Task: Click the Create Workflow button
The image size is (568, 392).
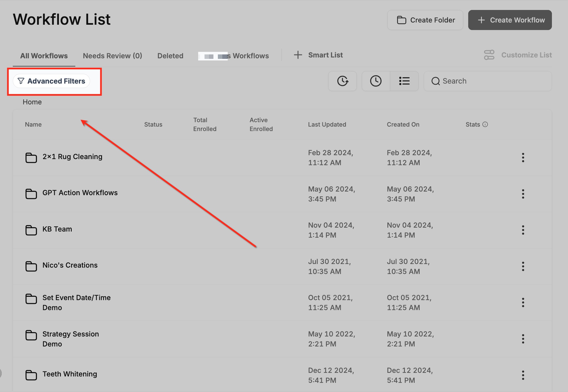Action: 510,20
